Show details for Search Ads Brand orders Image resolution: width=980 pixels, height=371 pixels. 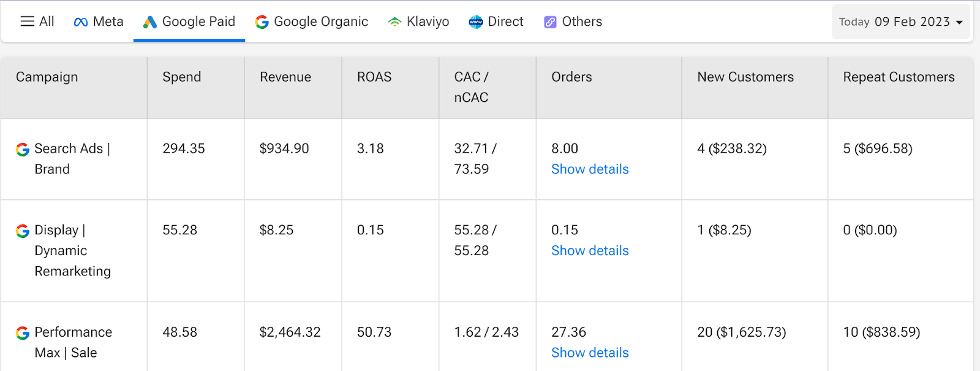(590, 169)
